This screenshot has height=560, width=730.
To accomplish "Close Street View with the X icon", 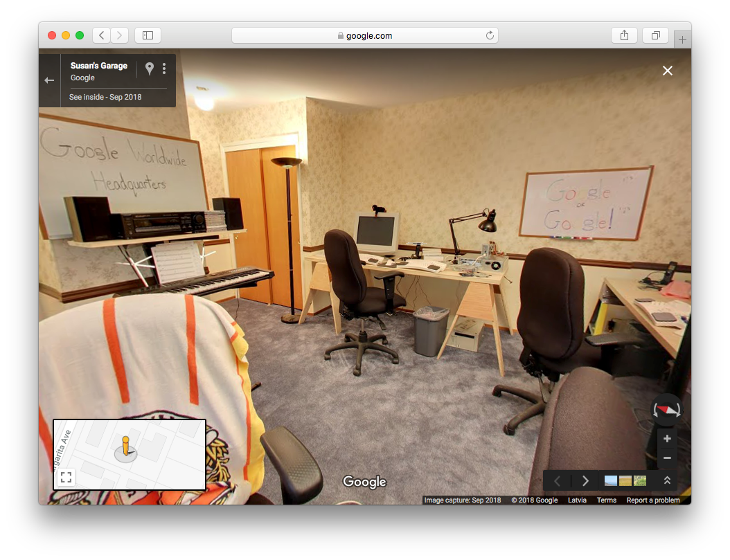I will 667,71.
